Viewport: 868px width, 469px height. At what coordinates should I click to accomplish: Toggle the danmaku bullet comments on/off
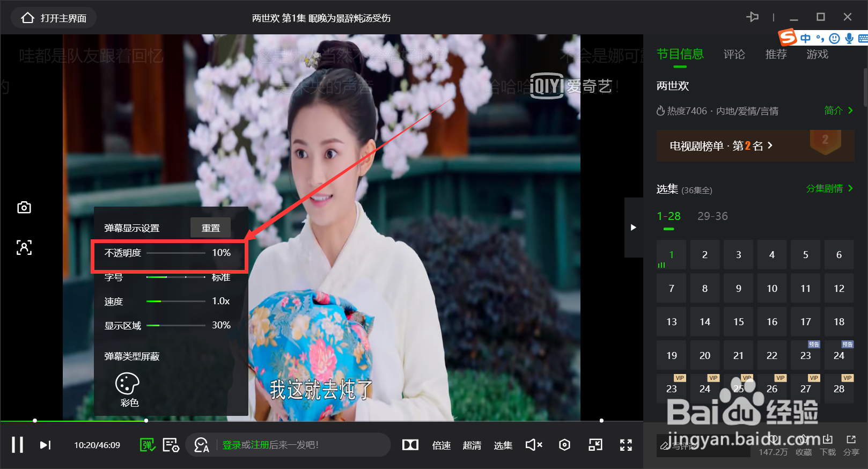(x=148, y=445)
